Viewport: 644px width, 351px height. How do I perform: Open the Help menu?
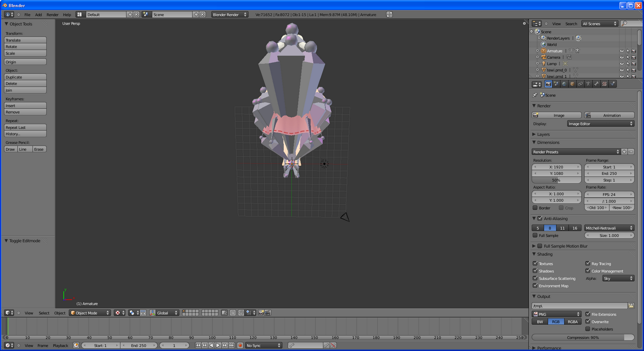coord(67,14)
